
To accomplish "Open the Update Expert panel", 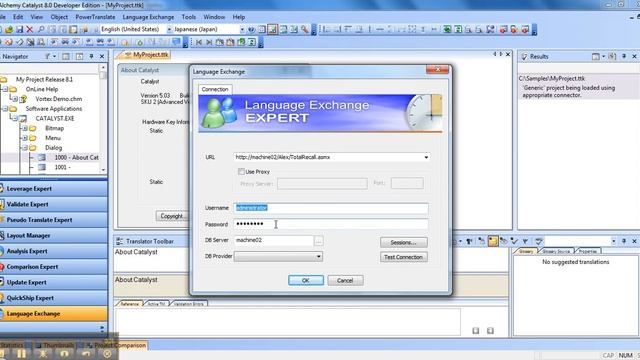I will [x=53, y=282].
